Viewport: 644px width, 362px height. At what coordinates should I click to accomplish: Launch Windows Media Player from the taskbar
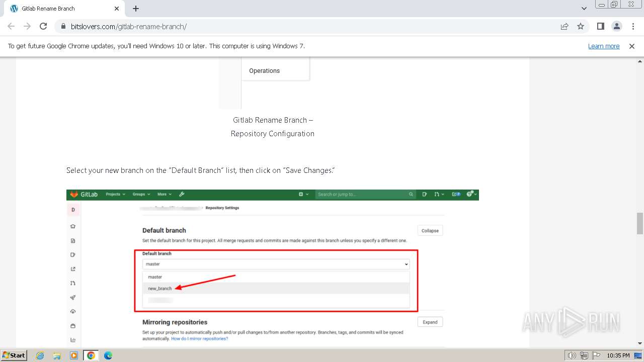pos(73,355)
